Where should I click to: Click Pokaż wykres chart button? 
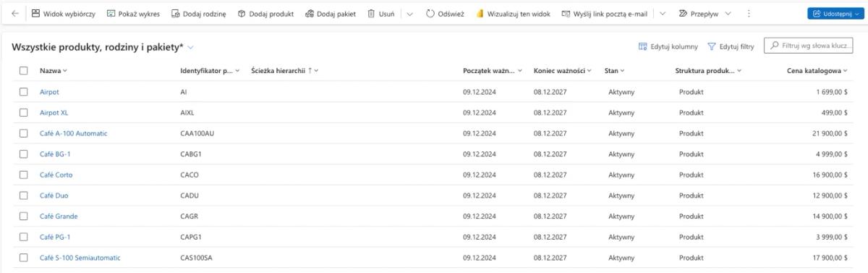(x=133, y=14)
